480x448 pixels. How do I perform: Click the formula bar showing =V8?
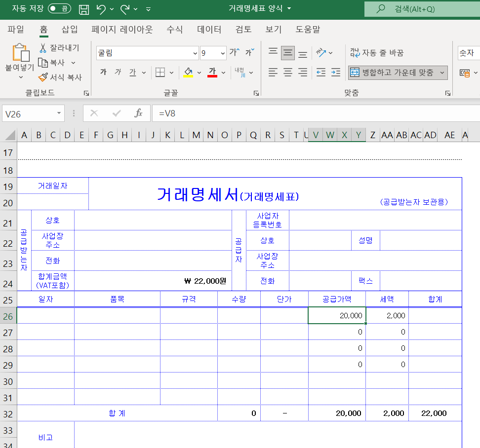coord(316,113)
